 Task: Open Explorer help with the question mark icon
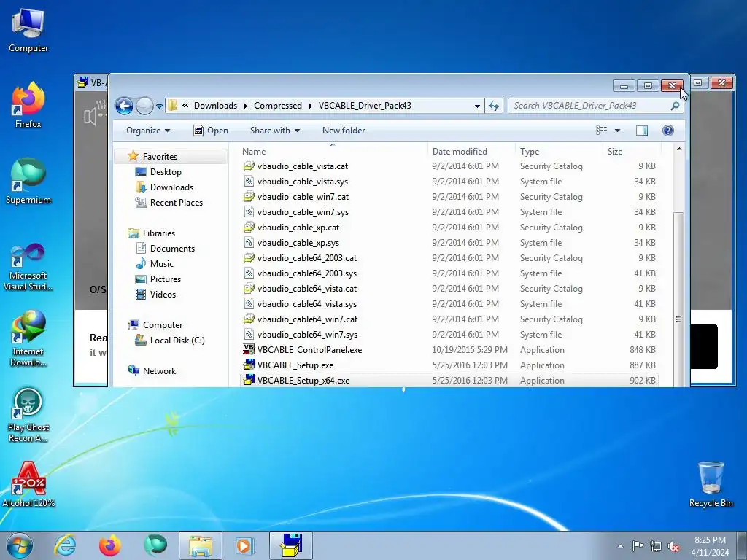[x=668, y=131]
